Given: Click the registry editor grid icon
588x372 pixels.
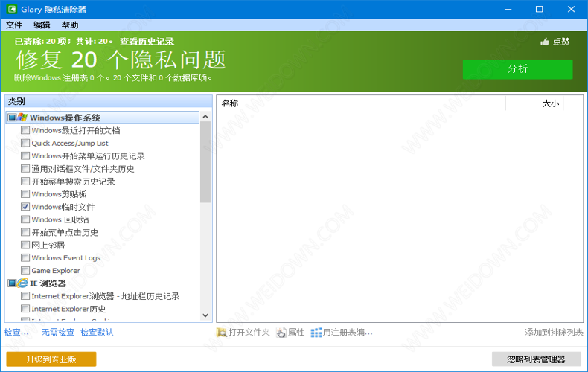Looking at the screenshot, I should [x=316, y=333].
